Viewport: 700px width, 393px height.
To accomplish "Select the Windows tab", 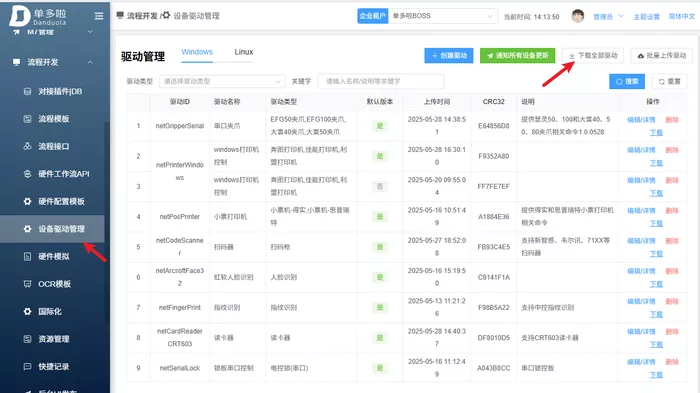I will click(197, 52).
